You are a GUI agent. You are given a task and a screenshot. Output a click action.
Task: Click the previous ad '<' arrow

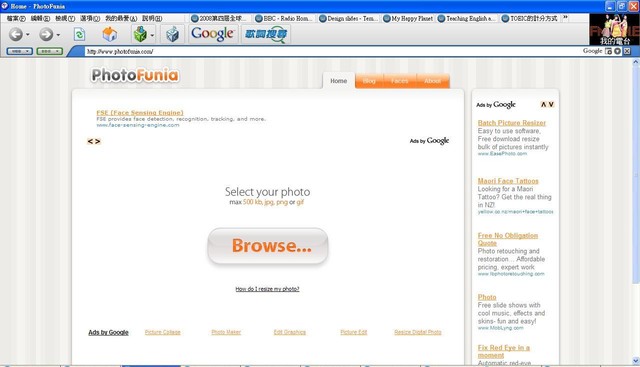pyautogui.click(x=90, y=141)
